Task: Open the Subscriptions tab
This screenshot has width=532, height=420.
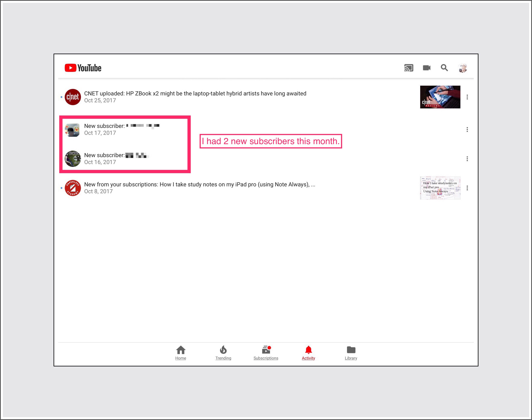Action: tap(266, 353)
